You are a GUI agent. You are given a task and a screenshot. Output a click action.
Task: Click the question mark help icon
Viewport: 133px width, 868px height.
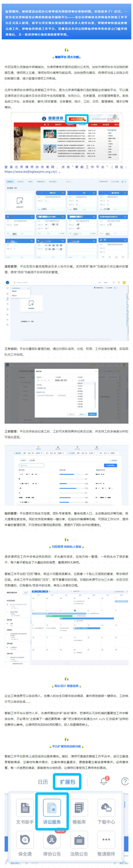[x=125, y=781]
